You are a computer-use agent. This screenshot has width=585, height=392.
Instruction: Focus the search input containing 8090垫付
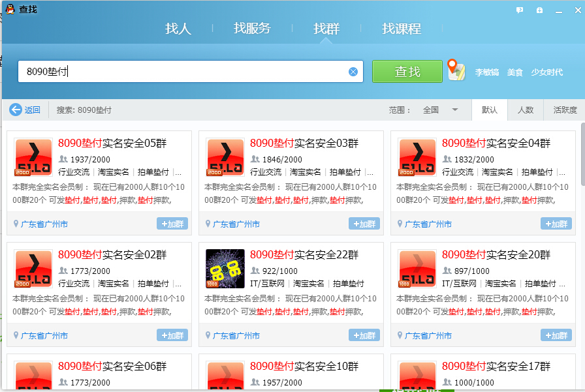point(190,72)
